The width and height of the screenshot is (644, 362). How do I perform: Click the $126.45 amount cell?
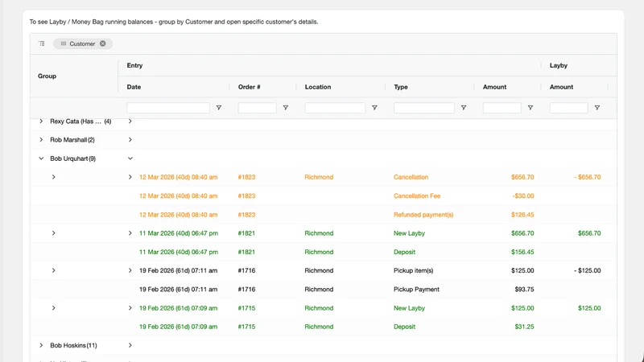[x=522, y=215]
